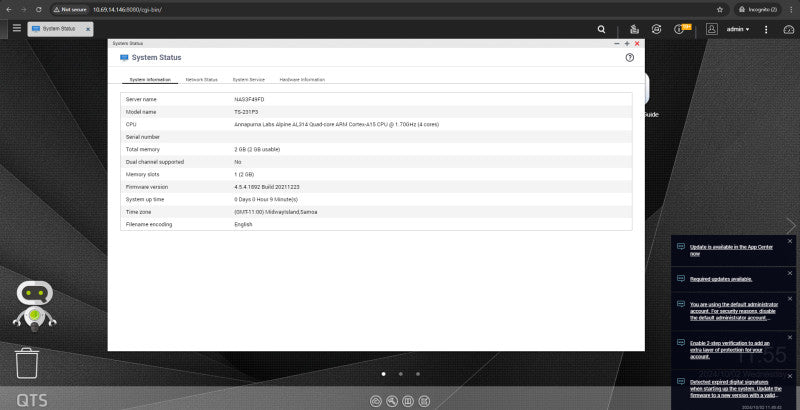Dismiss the App Center update notification
The image size is (800, 410).
click(790, 241)
